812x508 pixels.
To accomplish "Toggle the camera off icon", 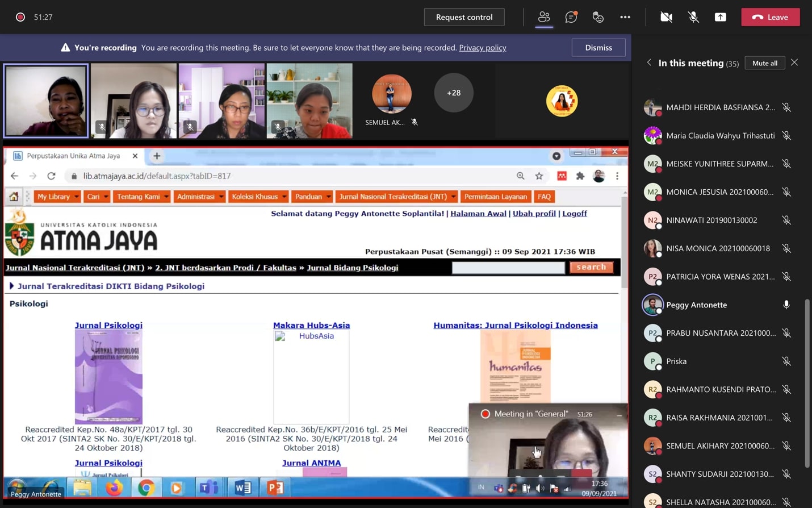I will (x=666, y=17).
